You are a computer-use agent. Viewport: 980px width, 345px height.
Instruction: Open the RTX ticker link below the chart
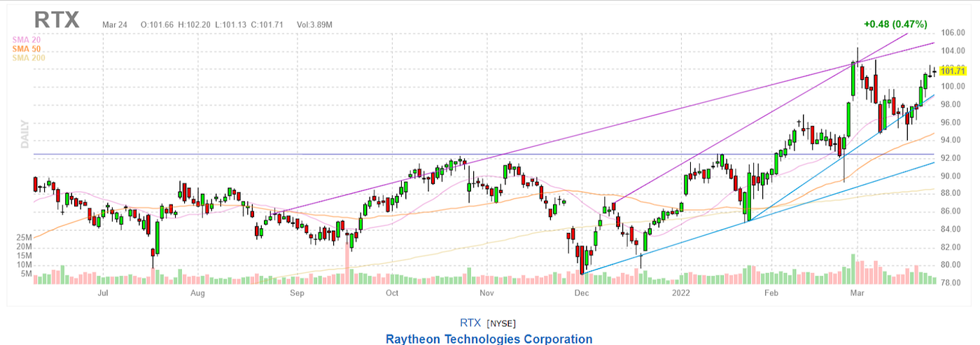point(470,323)
